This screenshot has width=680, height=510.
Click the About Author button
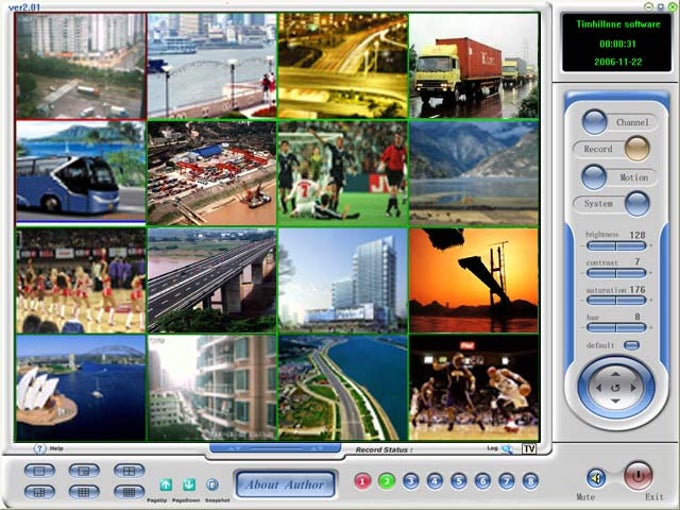(285, 484)
